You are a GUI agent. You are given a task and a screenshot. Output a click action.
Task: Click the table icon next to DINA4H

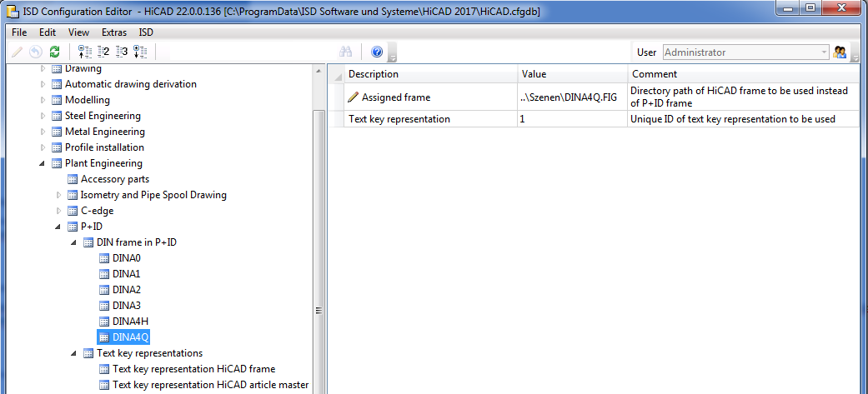104,322
